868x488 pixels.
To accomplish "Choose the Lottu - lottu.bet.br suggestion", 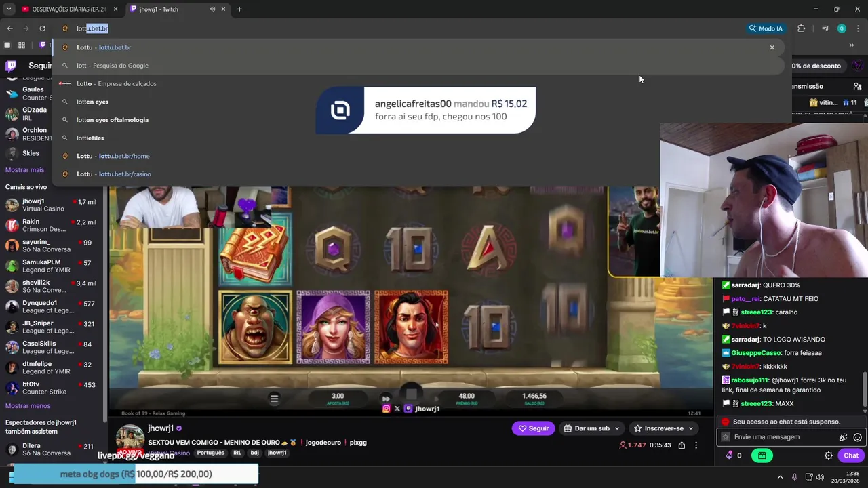I will click(418, 47).
